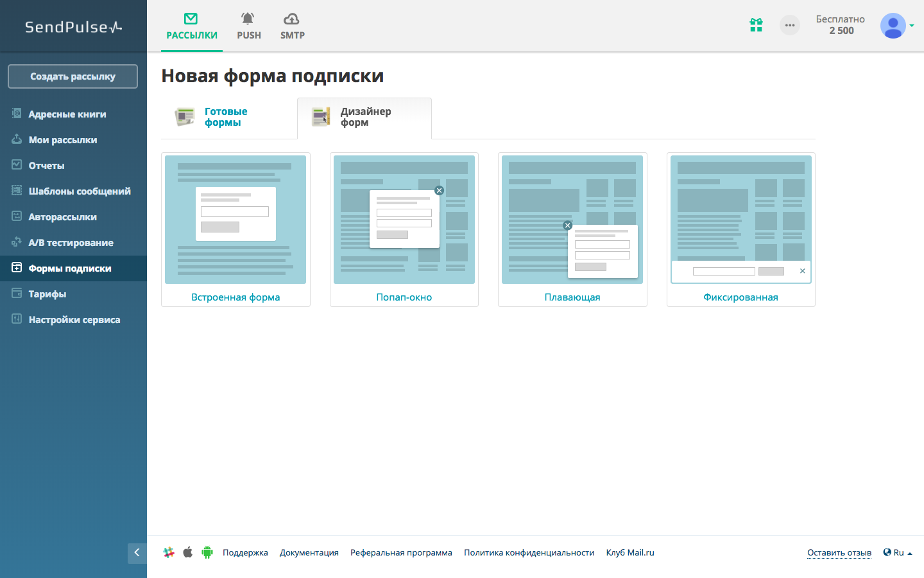Click the Плавающая link
The image size is (924, 578).
572,297
